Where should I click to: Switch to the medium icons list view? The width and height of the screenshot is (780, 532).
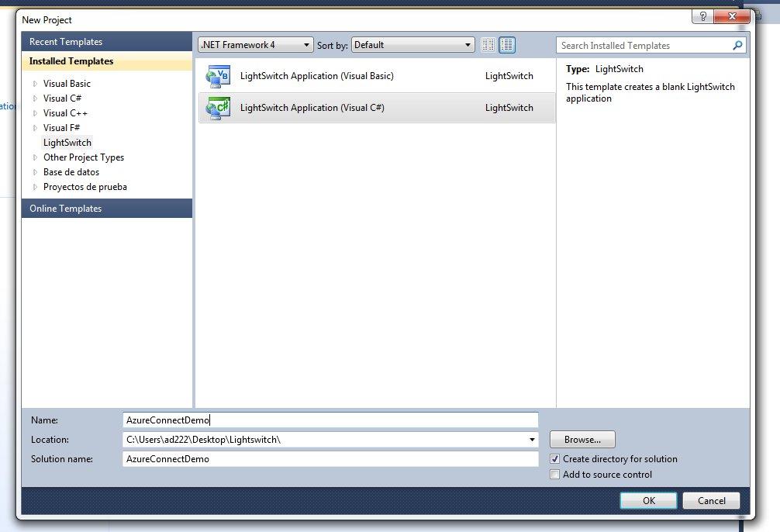point(507,45)
